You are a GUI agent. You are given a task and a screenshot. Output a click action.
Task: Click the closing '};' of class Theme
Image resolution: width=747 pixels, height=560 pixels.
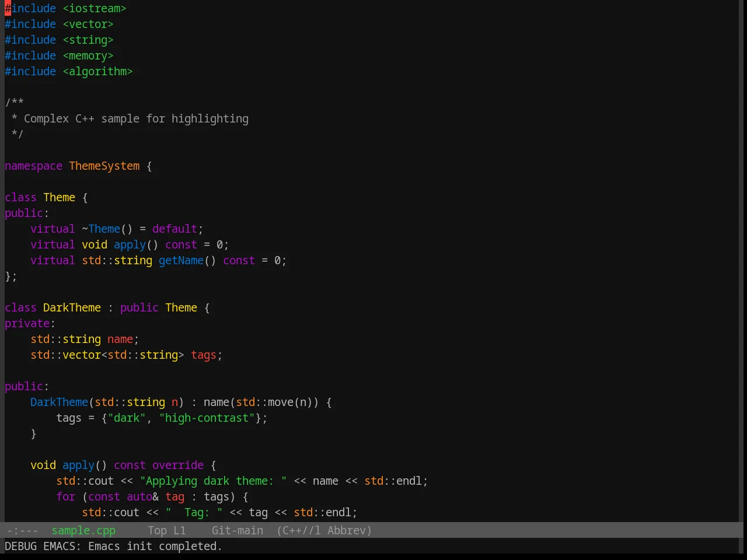tap(11, 276)
